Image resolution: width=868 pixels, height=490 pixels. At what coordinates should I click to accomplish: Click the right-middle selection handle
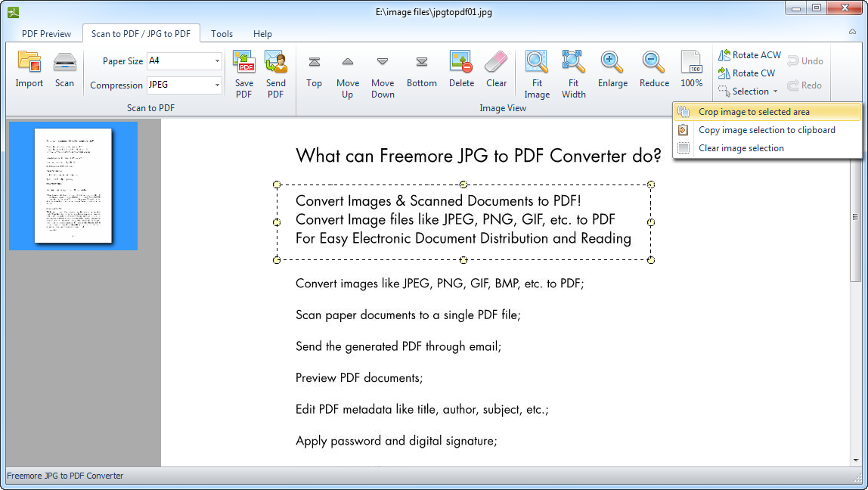651,222
